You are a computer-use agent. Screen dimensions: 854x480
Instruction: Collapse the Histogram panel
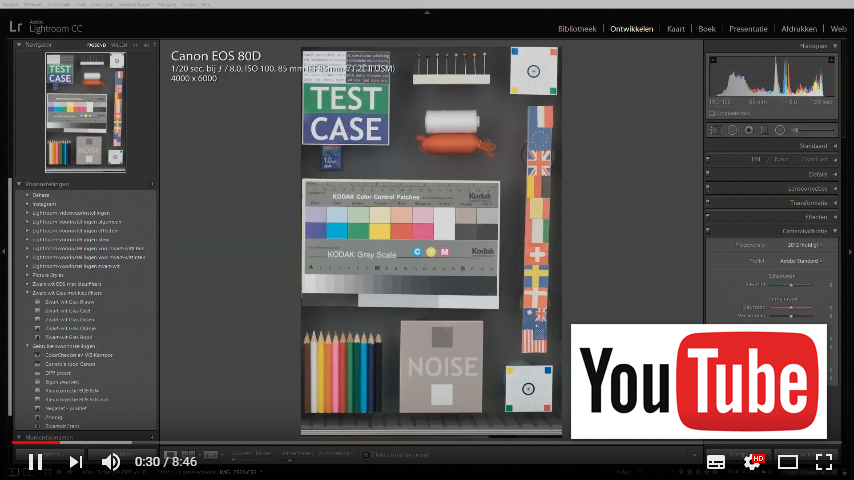837,46
